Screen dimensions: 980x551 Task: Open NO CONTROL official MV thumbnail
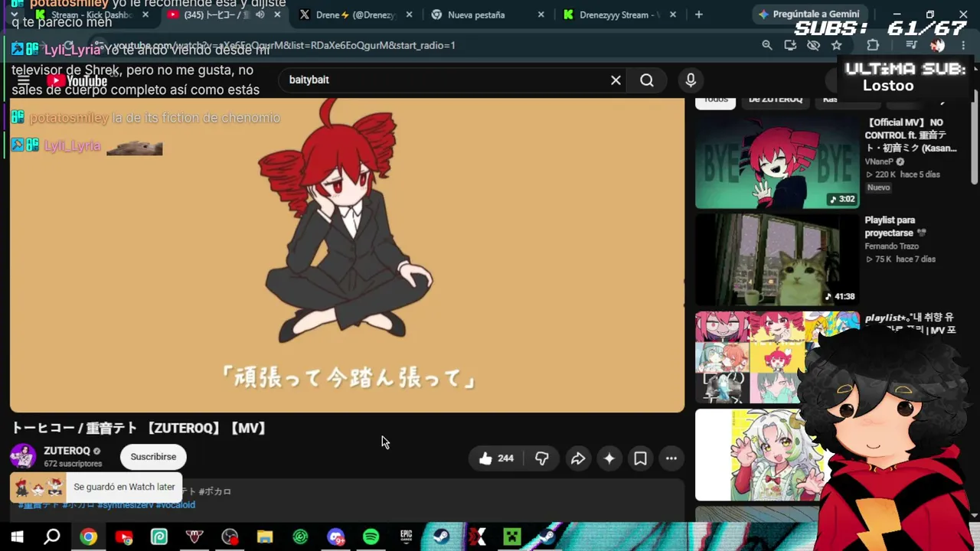click(777, 162)
